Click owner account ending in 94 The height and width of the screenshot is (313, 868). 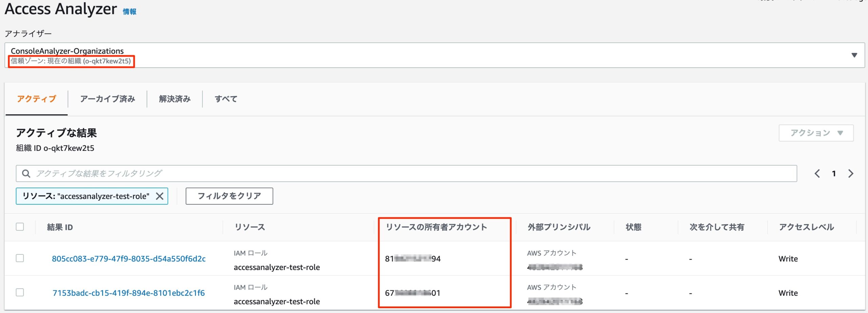coord(413,259)
